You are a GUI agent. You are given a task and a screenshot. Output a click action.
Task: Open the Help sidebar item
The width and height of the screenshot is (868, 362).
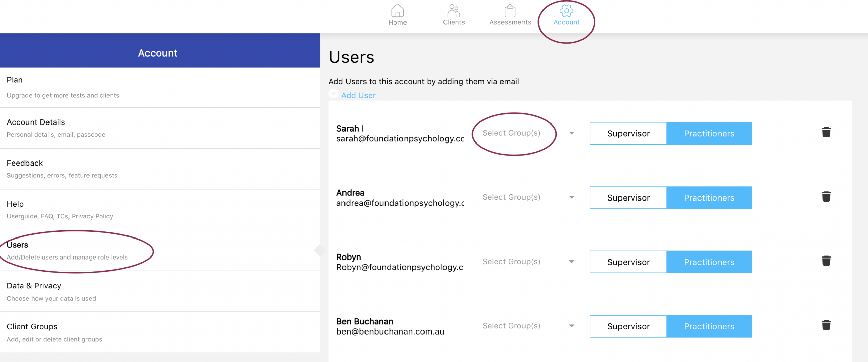pyautogui.click(x=160, y=210)
